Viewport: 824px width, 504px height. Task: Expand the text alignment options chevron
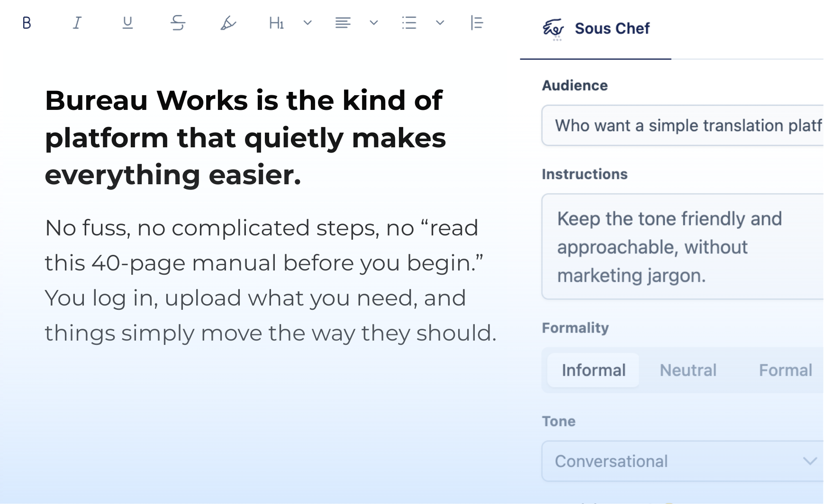[x=374, y=23]
